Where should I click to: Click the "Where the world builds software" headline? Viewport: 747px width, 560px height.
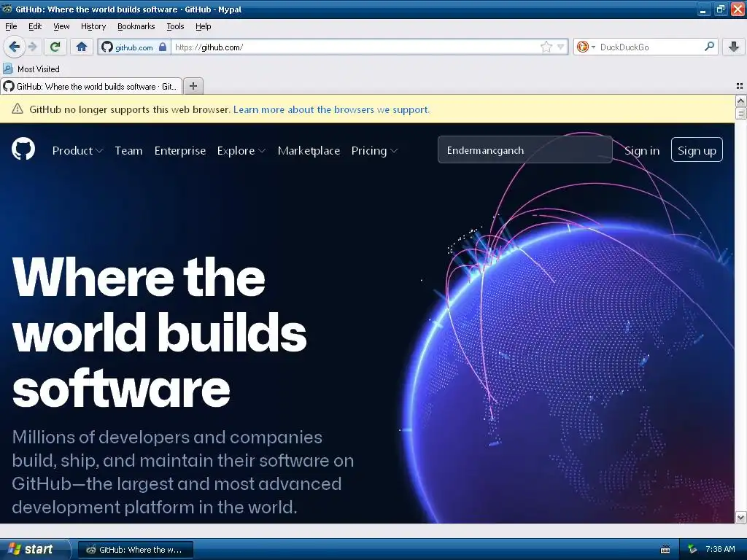pyautogui.click(x=159, y=332)
